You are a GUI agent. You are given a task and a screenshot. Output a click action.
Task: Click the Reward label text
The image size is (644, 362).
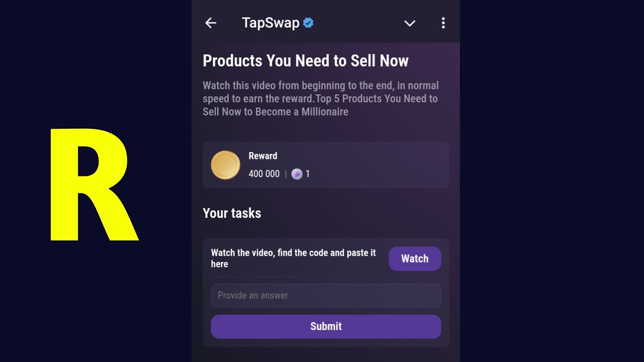[263, 156]
